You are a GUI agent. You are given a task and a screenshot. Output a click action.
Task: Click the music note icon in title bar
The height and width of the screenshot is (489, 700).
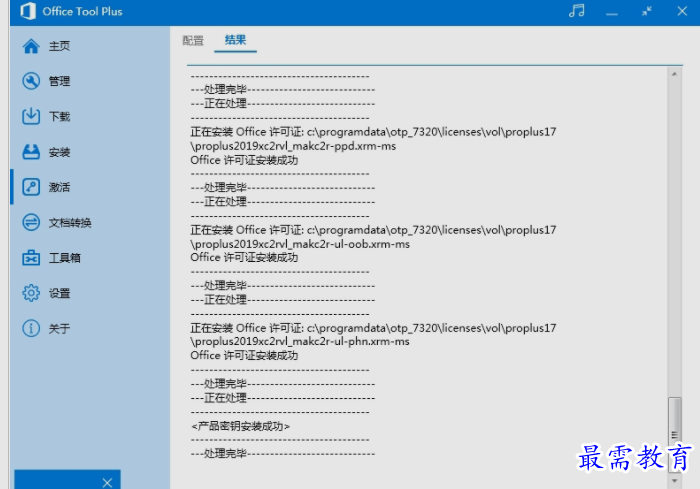coord(576,11)
